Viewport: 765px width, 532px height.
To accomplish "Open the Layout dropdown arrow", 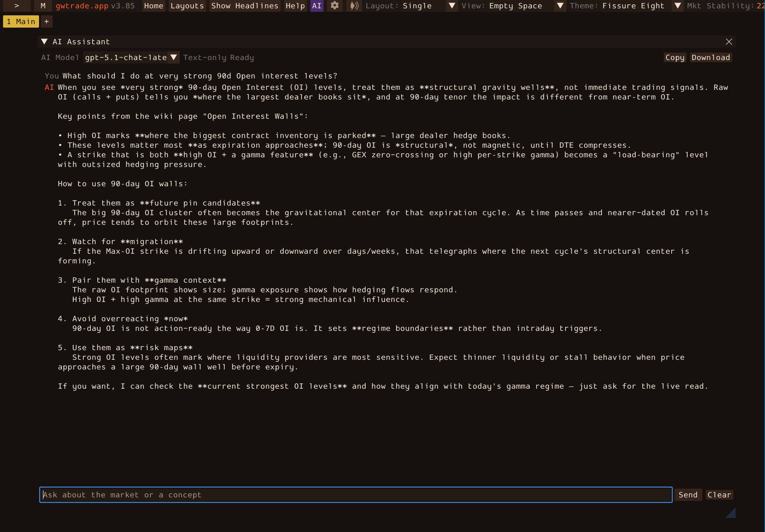I will (452, 6).
